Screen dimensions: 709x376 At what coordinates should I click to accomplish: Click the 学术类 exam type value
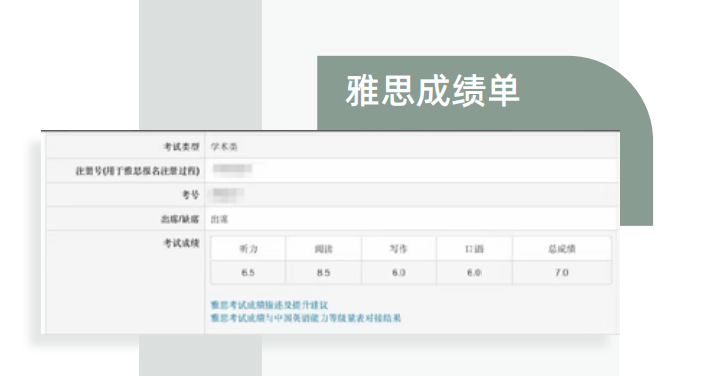coord(224,146)
